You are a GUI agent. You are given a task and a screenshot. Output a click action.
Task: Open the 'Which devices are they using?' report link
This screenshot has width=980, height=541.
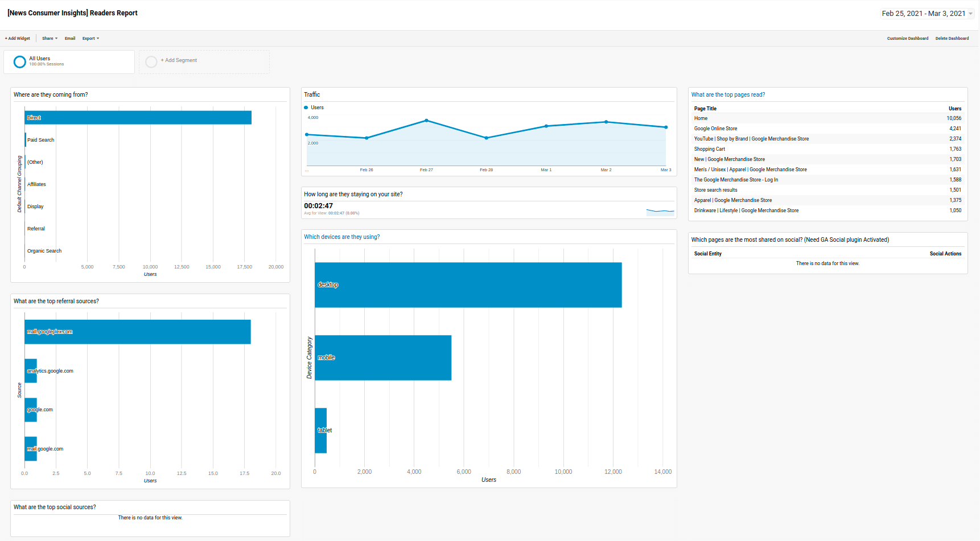pyautogui.click(x=341, y=237)
